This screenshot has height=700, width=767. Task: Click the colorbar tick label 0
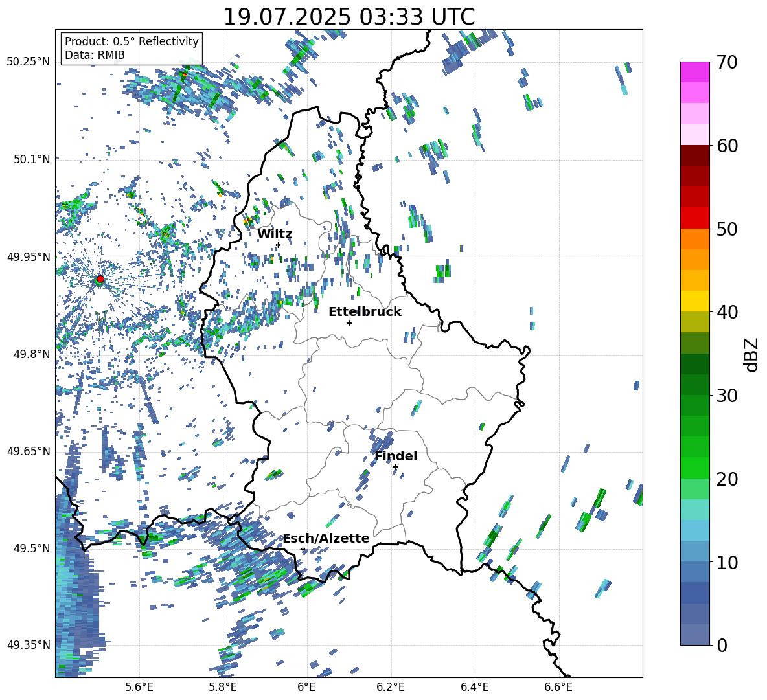[722, 645]
